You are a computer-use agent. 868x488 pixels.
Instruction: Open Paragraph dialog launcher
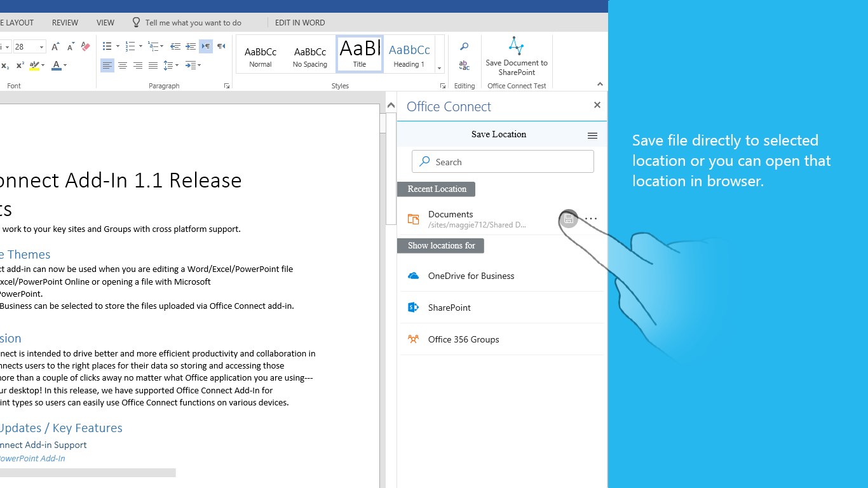[227, 86]
